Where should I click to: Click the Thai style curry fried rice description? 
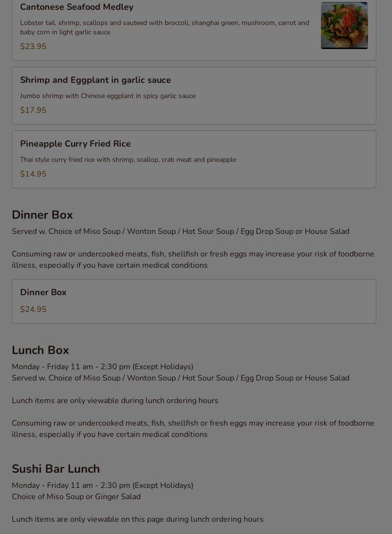[128, 160]
